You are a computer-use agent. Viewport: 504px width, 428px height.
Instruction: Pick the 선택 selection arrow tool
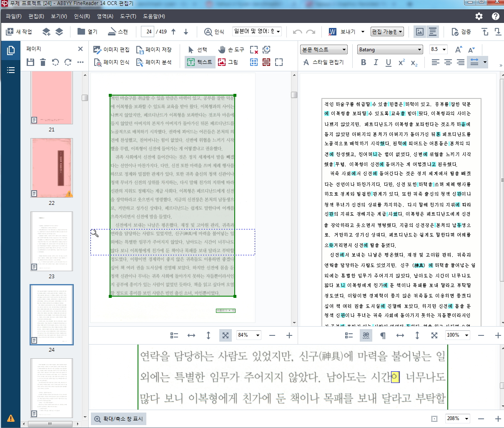[198, 50]
